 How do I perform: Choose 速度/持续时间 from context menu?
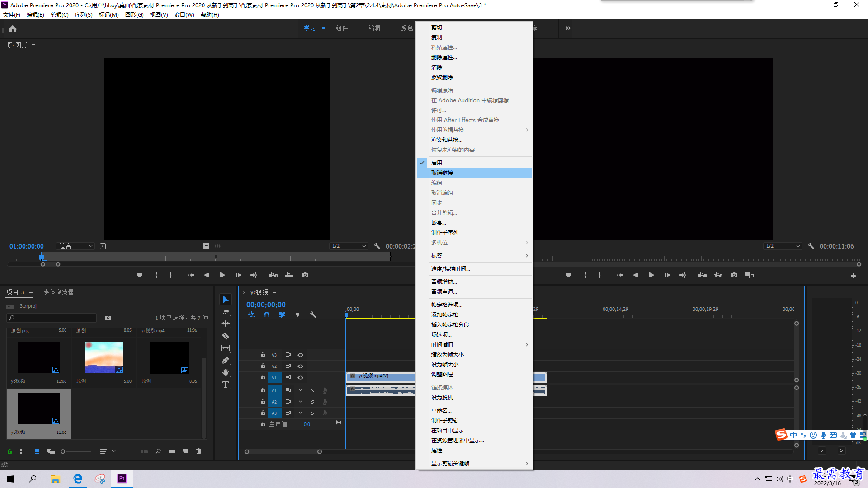click(474, 269)
